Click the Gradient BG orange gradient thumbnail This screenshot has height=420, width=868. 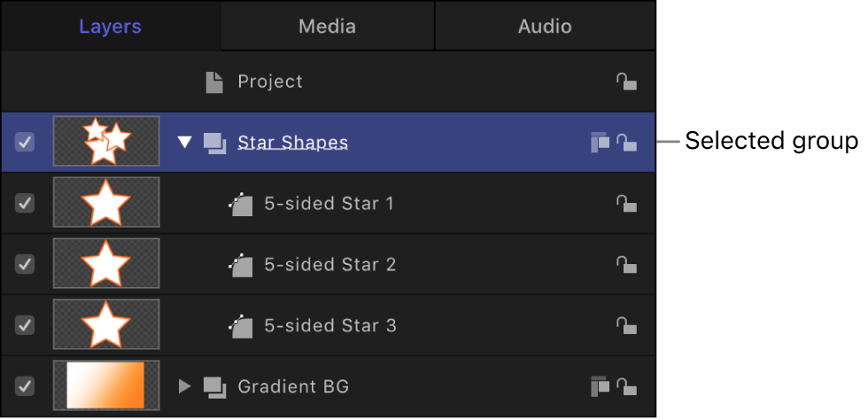(x=106, y=385)
